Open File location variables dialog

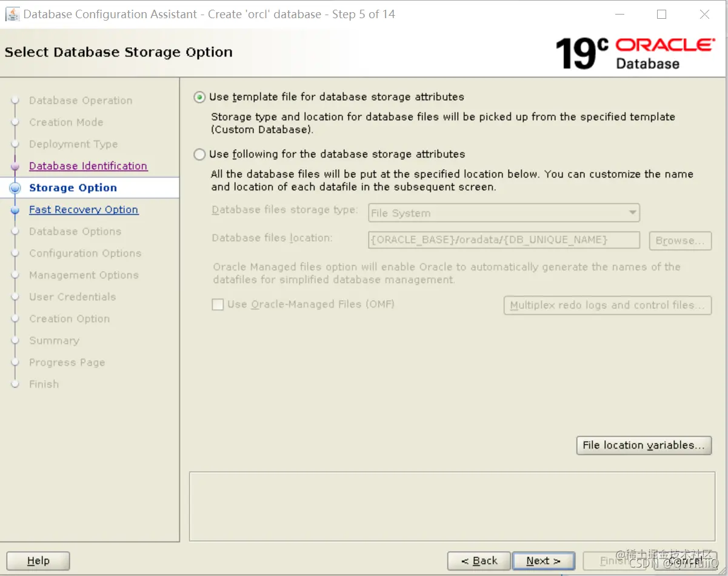(x=644, y=445)
